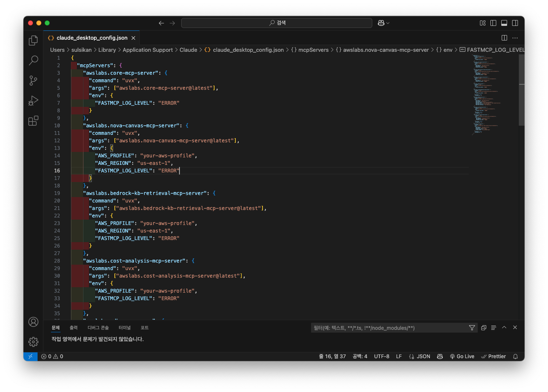
Task: Click "awslabs.bedrock-kb-retrieval-mcp-server" key on line 19
Action: click(145, 193)
